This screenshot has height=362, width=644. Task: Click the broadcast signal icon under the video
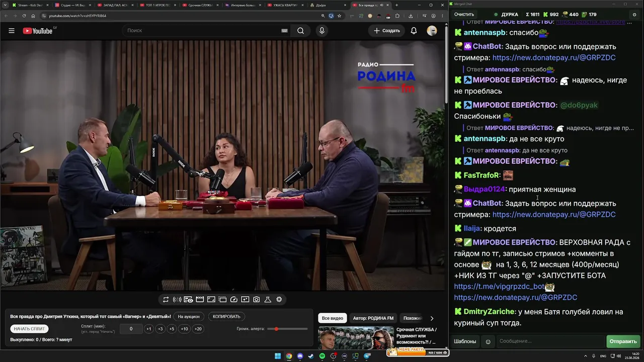pos(177,300)
